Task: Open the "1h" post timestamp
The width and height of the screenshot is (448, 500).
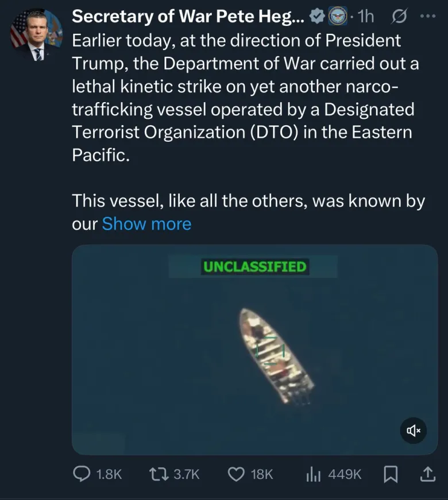Action: pos(365,17)
